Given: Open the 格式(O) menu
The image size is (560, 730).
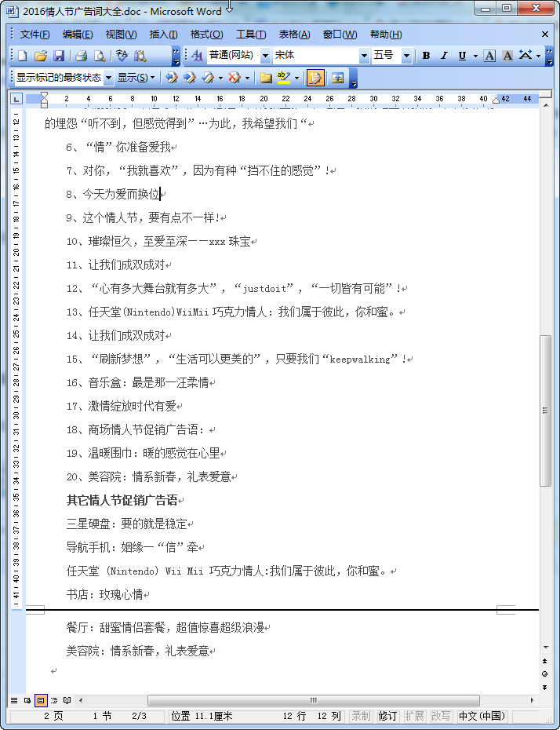Looking at the screenshot, I should coord(206,35).
